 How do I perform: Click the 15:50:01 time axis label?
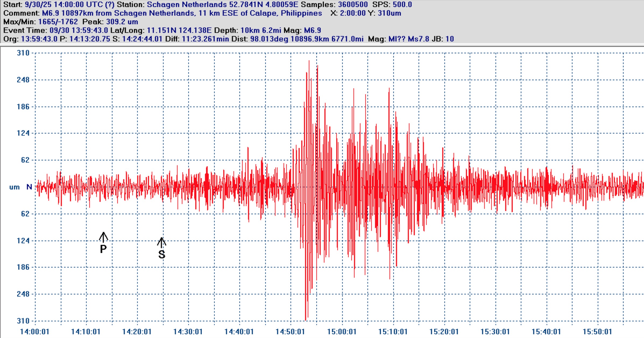point(597,332)
